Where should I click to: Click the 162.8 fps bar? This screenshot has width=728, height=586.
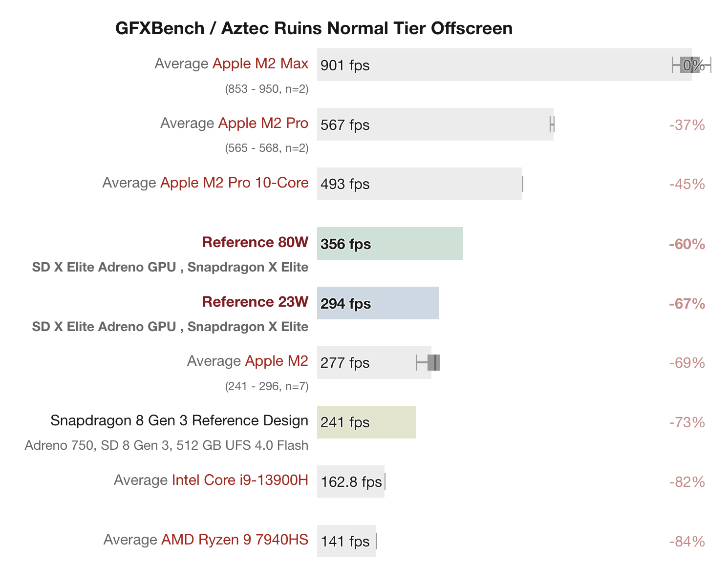coord(351,481)
